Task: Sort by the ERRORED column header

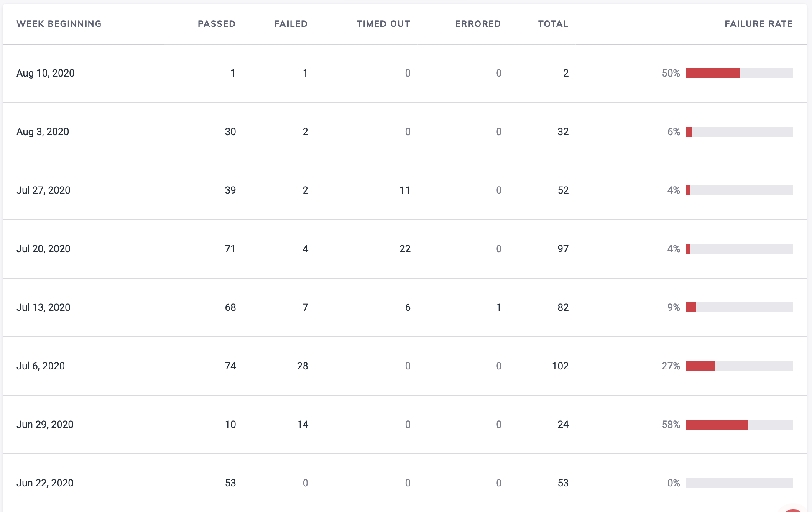Action: pyautogui.click(x=478, y=24)
